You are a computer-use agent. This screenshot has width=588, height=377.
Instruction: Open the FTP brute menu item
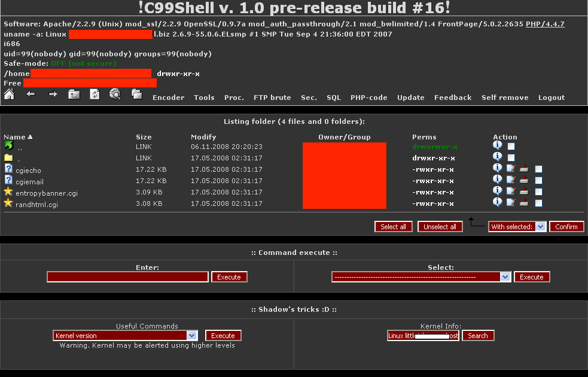(x=272, y=98)
